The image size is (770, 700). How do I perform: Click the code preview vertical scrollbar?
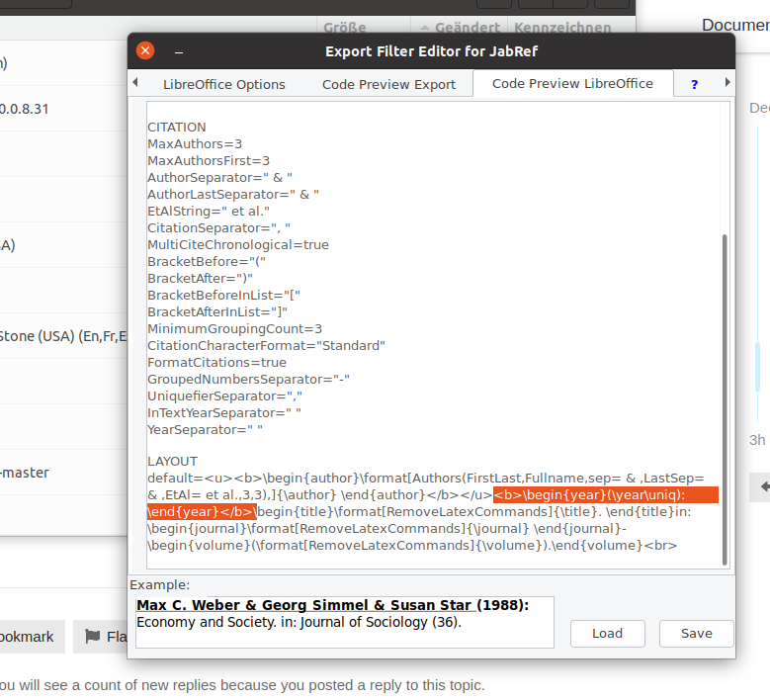coord(725,399)
